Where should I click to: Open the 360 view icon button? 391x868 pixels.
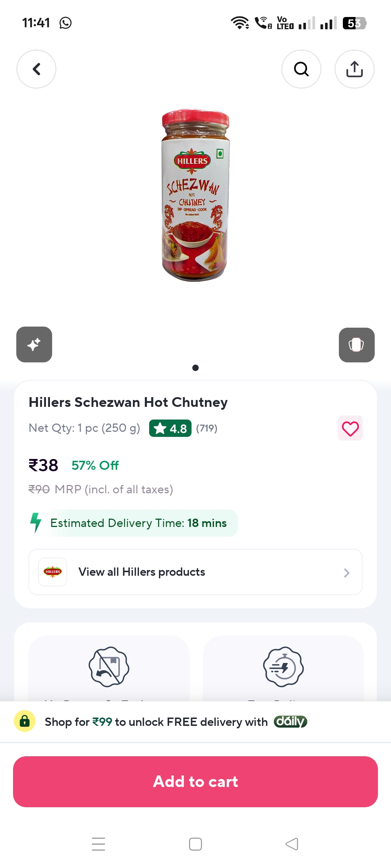click(357, 345)
